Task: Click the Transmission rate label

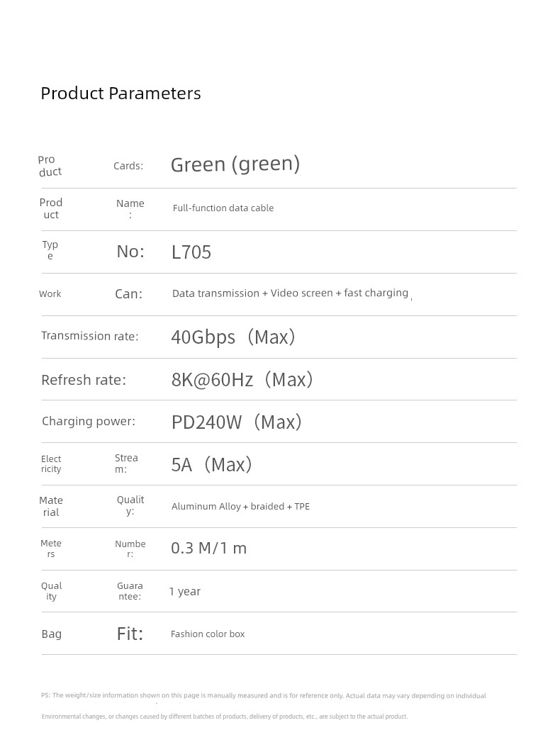Action: pos(89,336)
